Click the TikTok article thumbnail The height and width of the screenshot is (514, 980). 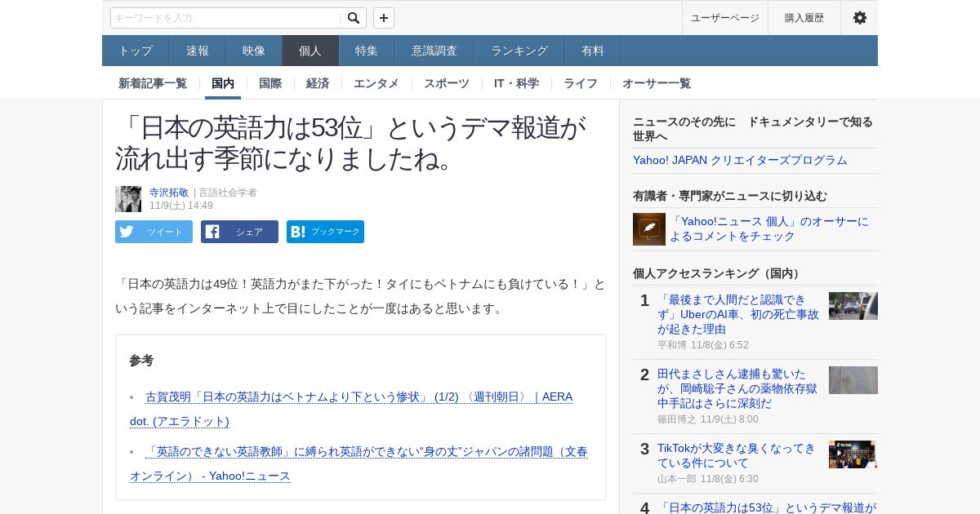coord(853,454)
